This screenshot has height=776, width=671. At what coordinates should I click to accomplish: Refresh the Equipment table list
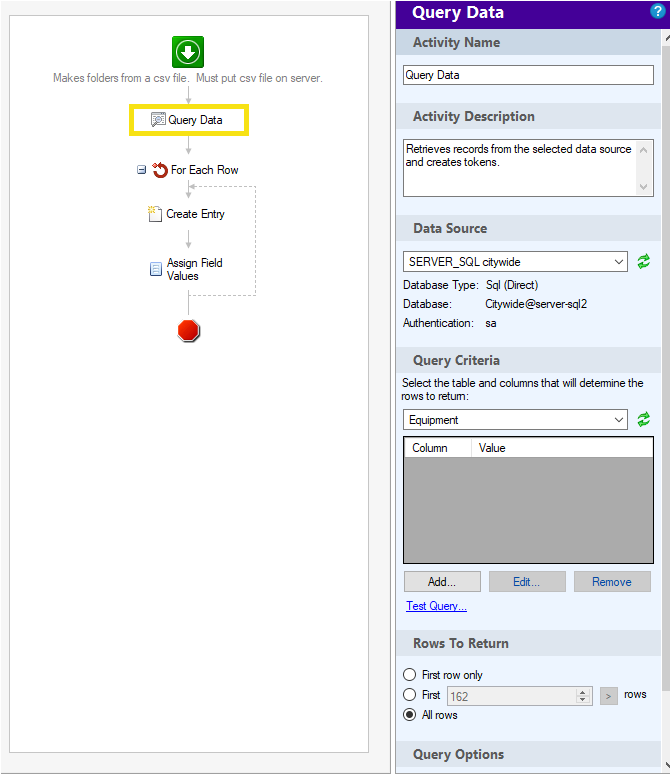tap(643, 420)
